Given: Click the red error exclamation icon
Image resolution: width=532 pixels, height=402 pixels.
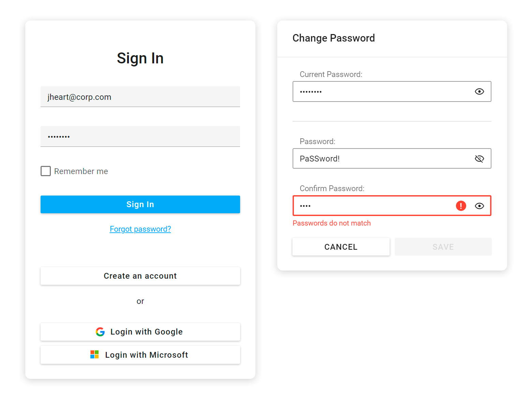Looking at the screenshot, I should (461, 206).
